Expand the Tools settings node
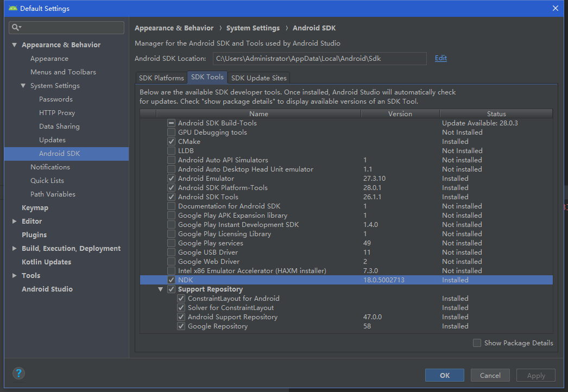Image resolution: width=568 pixels, height=392 pixels. [15, 276]
